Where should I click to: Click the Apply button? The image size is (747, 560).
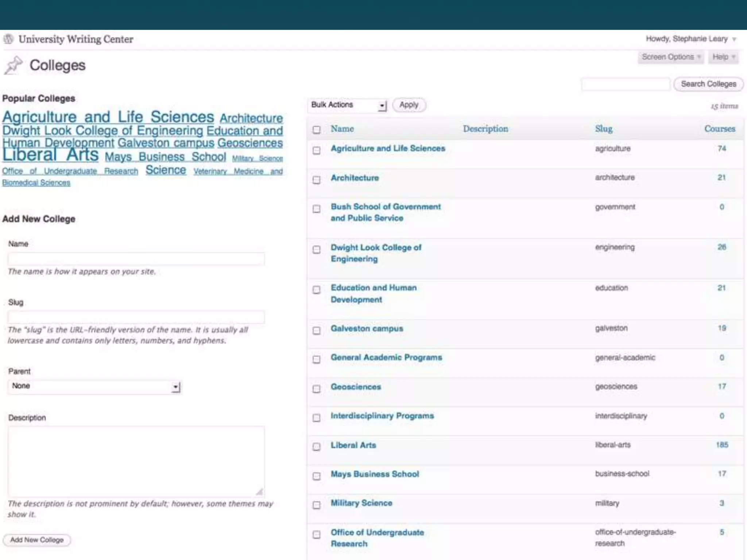(409, 105)
